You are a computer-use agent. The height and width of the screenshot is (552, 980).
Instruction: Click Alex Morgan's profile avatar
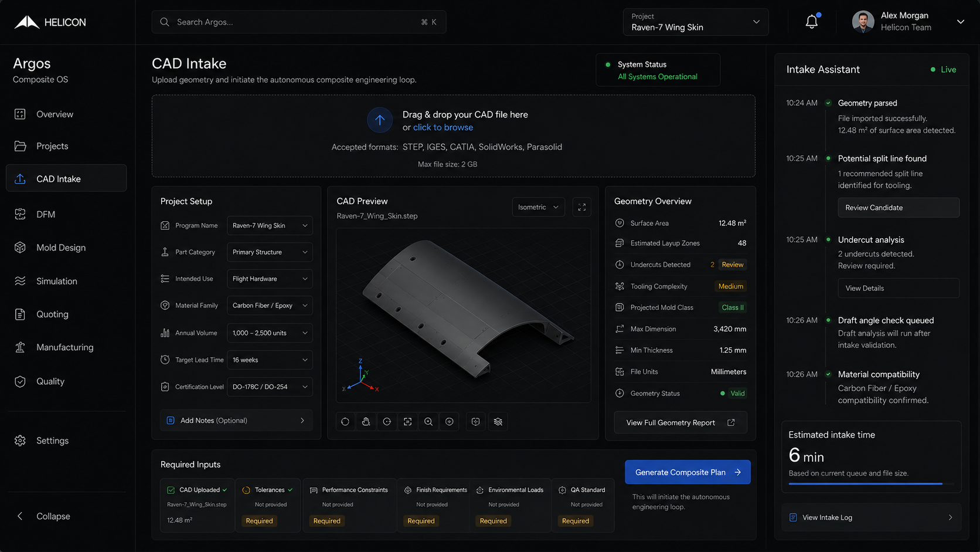click(x=863, y=22)
